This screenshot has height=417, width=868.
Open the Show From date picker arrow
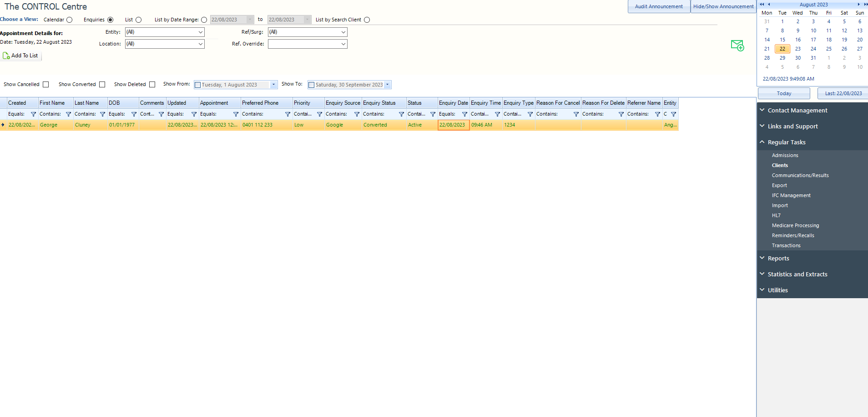coord(273,85)
